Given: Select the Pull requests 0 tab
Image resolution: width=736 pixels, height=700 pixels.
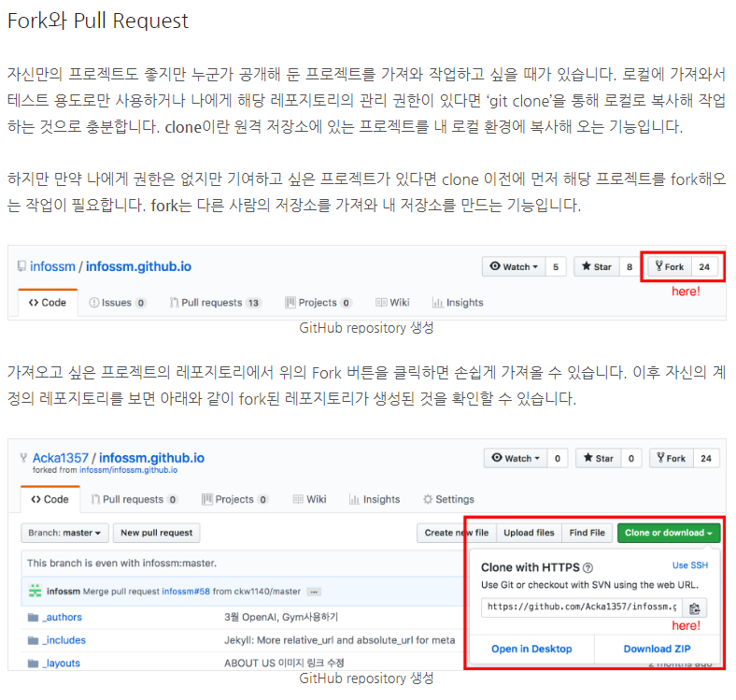Looking at the screenshot, I should click(x=134, y=499).
